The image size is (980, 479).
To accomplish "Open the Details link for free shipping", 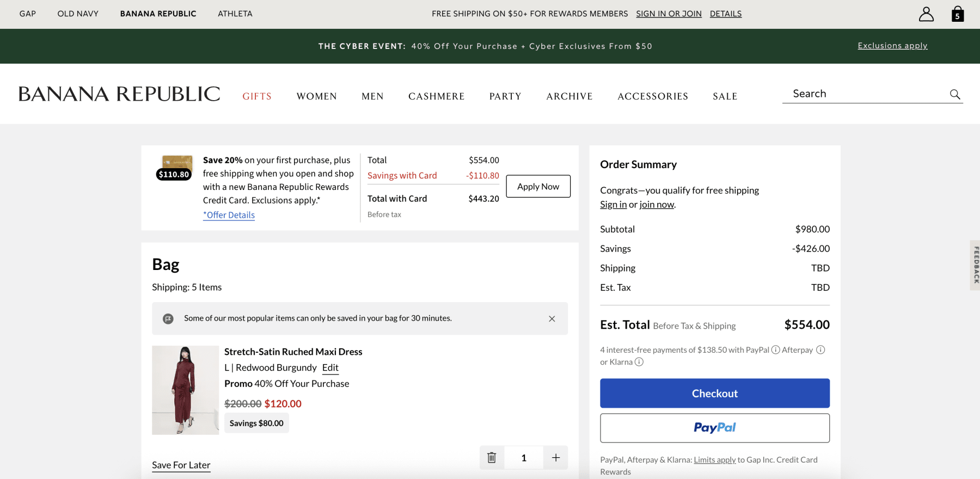I will pyautogui.click(x=726, y=14).
